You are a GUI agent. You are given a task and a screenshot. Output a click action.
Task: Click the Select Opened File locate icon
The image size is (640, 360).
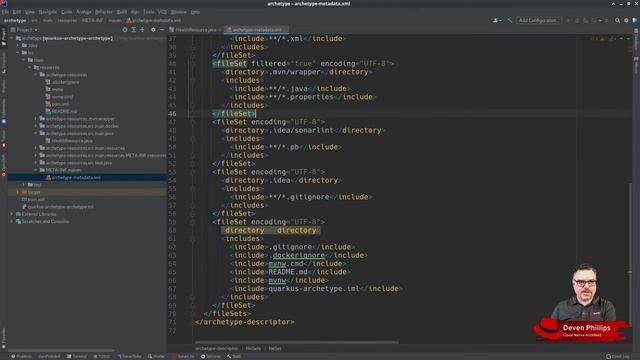click(x=125, y=30)
